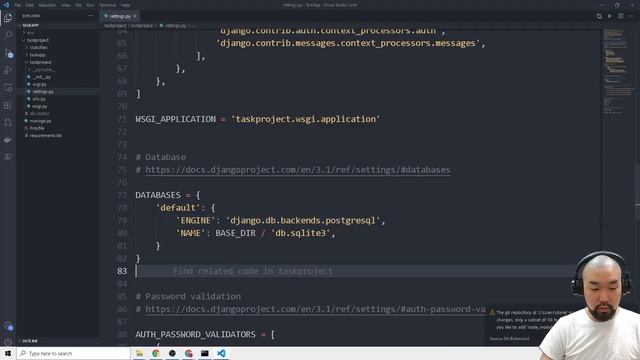This screenshot has height=360, width=640.
Task: Open Explorer panel more actions ellipsis
Action: point(90,16)
